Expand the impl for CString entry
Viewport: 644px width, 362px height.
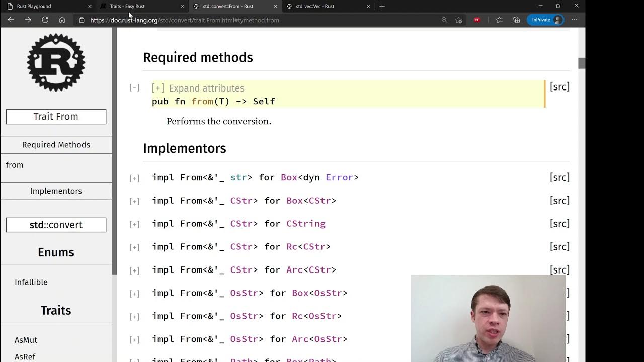coord(134,224)
